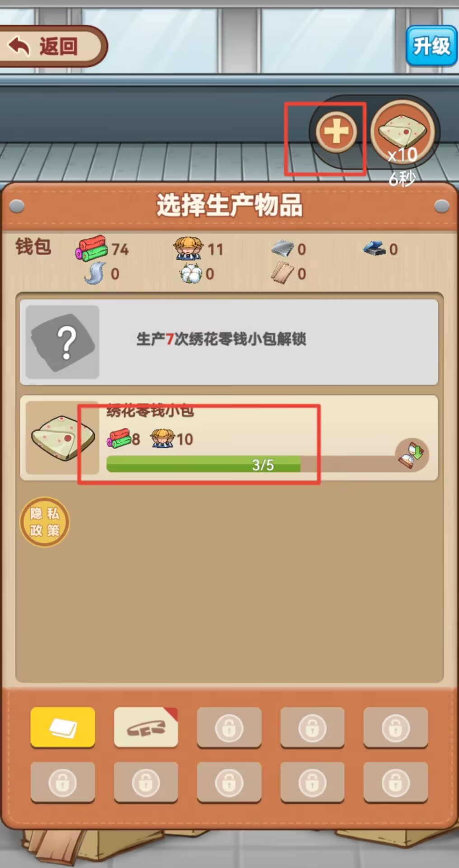Image resolution: width=459 pixels, height=868 pixels.
Task: Open the 隐私政策 privacy policy badge
Action: 44,522
